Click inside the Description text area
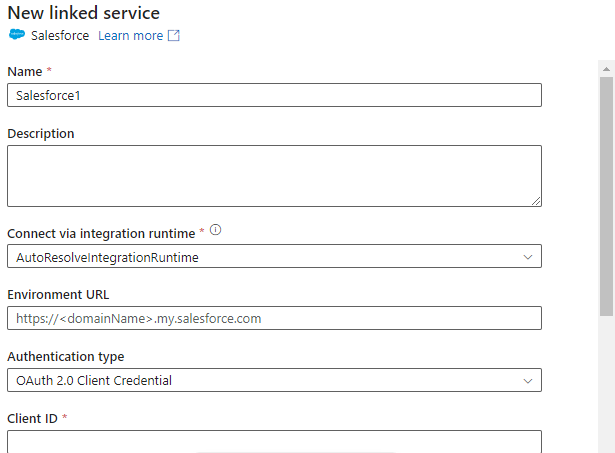 click(x=275, y=176)
